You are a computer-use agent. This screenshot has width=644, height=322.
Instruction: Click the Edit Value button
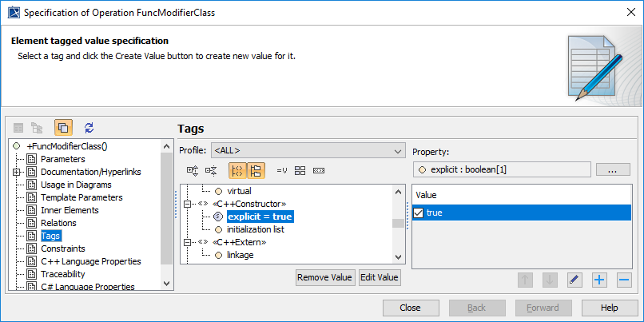[379, 277]
